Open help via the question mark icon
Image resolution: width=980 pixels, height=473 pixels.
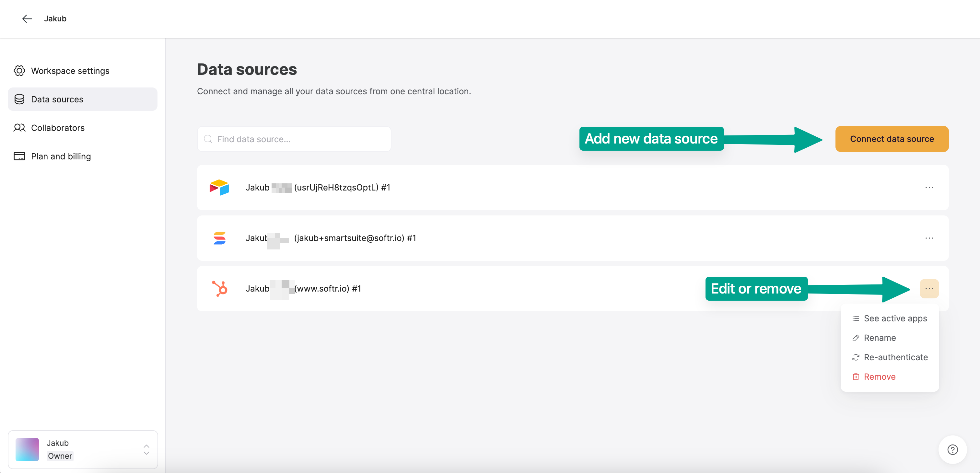952,449
